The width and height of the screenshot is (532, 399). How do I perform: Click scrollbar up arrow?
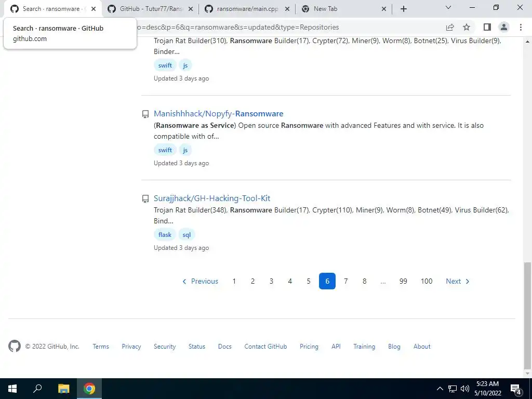(527, 42)
